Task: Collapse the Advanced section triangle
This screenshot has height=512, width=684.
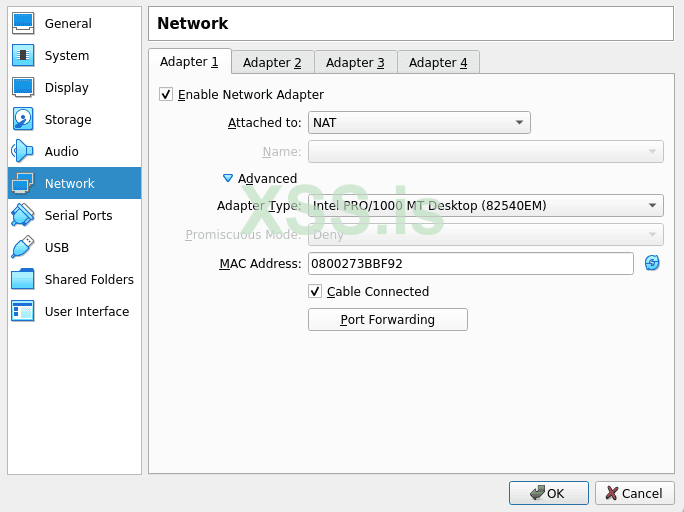Action: 228,179
